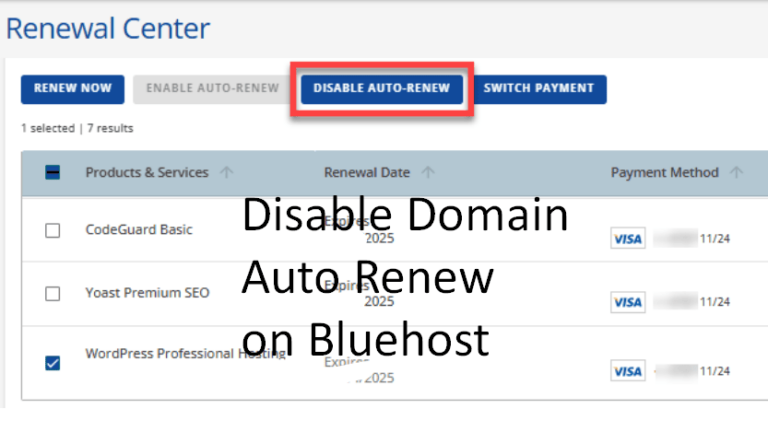
Task: Click the Disable Auto-Renew button
Action: pos(382,89)
